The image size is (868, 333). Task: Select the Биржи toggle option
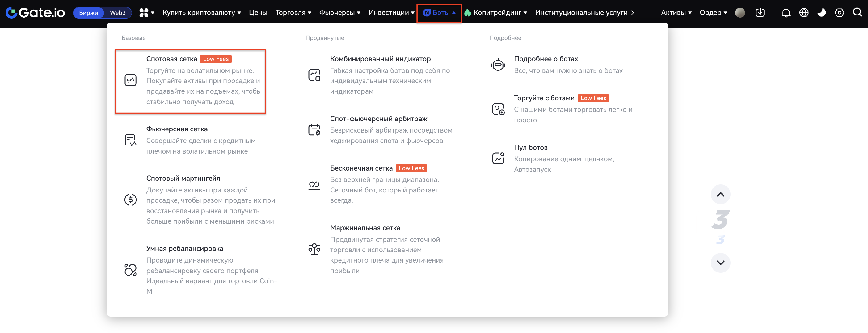(x=88, y=13)
